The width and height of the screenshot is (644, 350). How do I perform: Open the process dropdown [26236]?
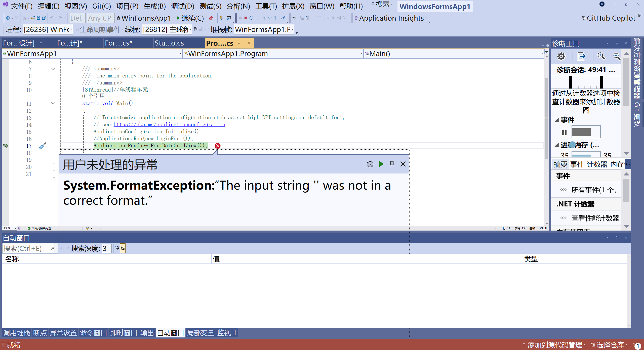click(48, 29)
